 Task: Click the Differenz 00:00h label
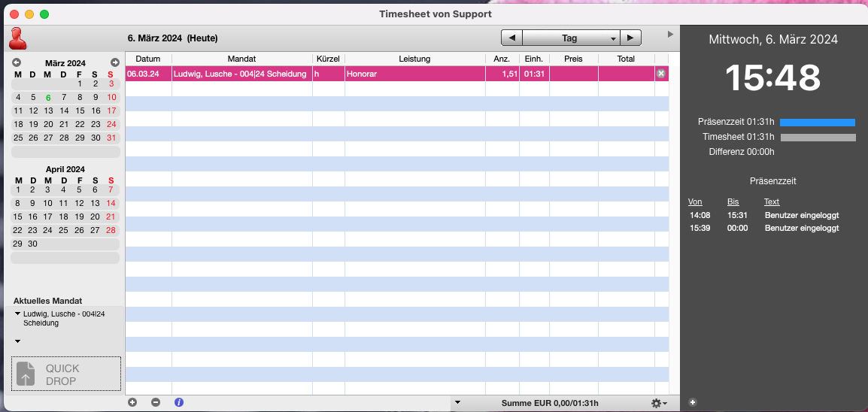click(x=741, y=152)
